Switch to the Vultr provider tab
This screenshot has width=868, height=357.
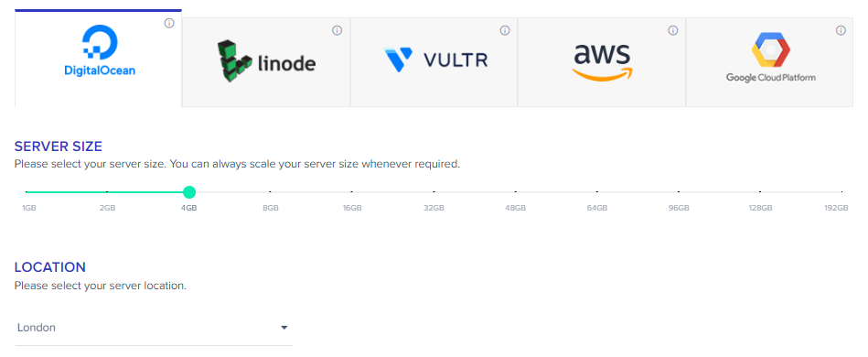point(434,62)
